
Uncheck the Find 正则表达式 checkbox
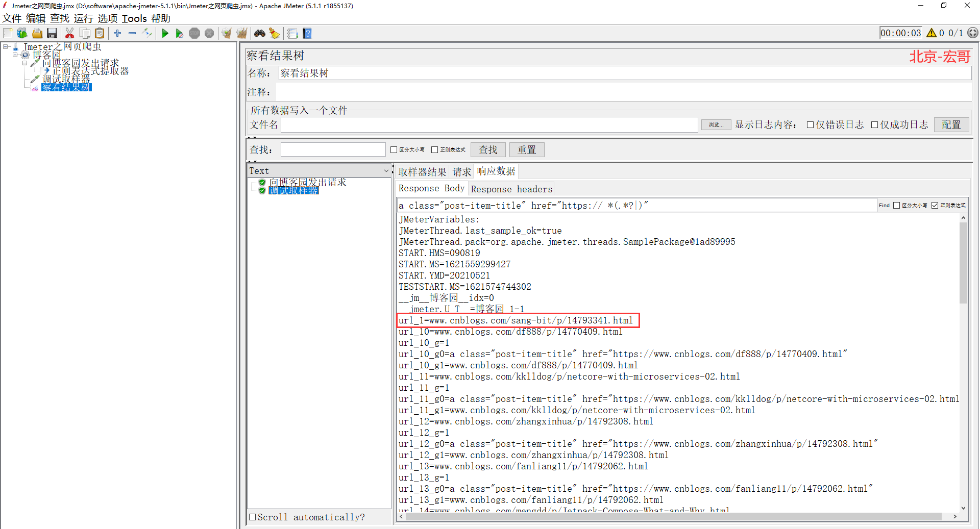935,205
